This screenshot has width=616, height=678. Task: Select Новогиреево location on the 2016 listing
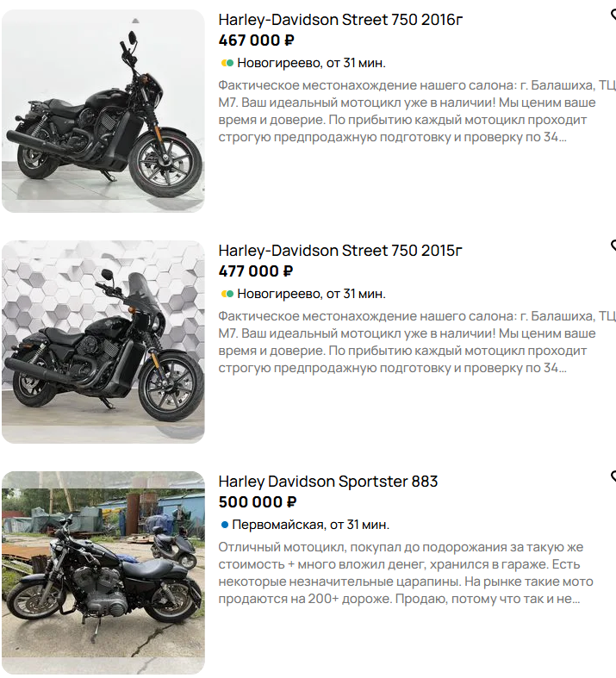point(311,63)
